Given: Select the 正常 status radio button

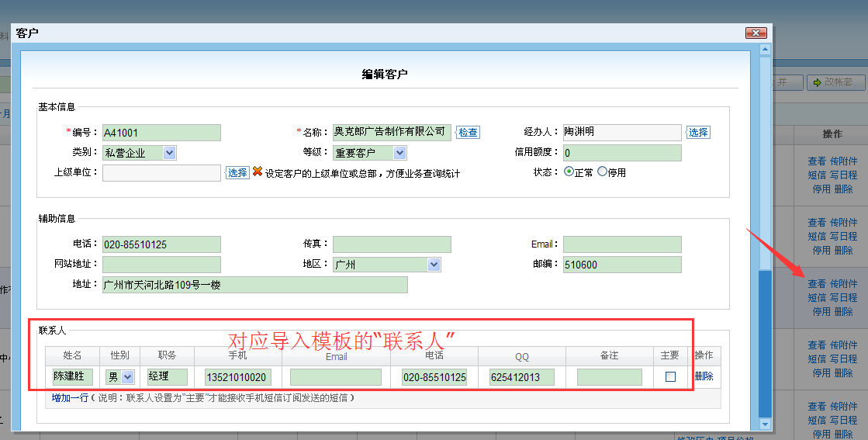Looking at the screenshot, I should 569,172.
